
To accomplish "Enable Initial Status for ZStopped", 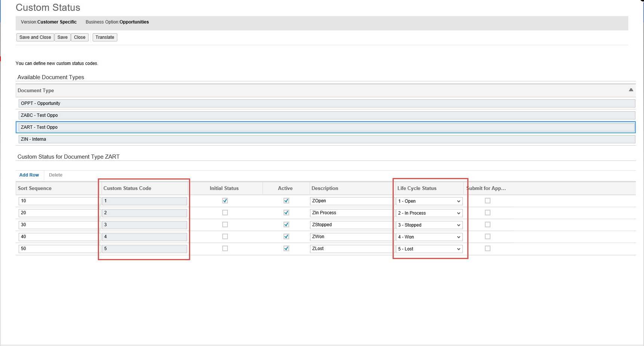I will 225,225.
